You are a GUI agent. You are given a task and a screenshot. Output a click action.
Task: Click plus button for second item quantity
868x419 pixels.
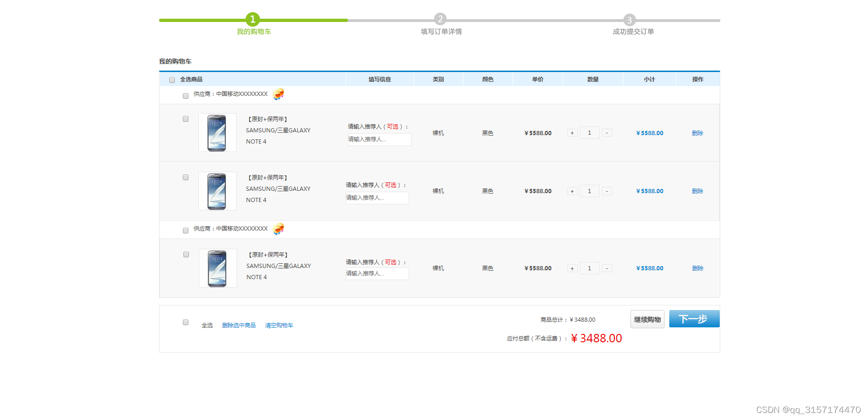click(572, 191)
